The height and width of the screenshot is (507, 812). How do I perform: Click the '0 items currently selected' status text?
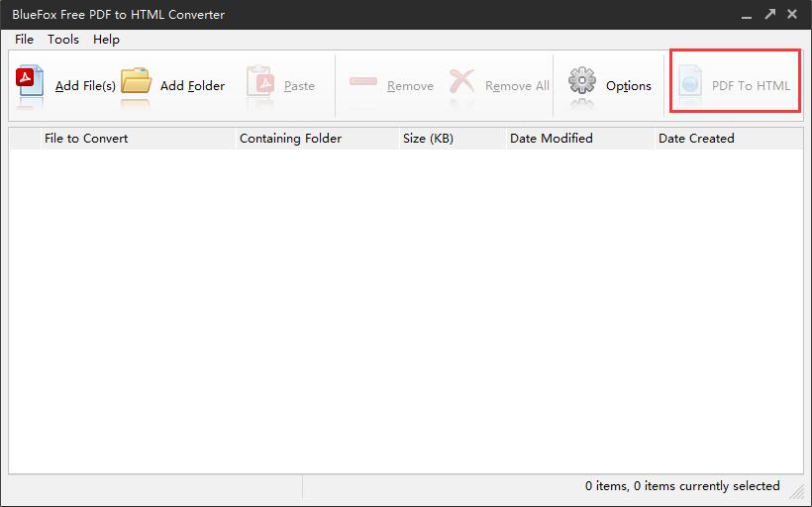coord(707,486)
